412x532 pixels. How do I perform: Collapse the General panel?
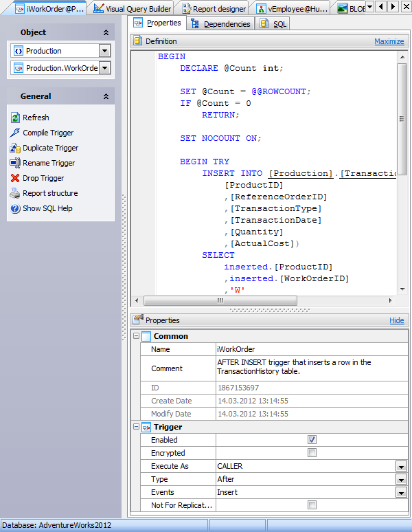pyautogui.click(x=106, y=96)
